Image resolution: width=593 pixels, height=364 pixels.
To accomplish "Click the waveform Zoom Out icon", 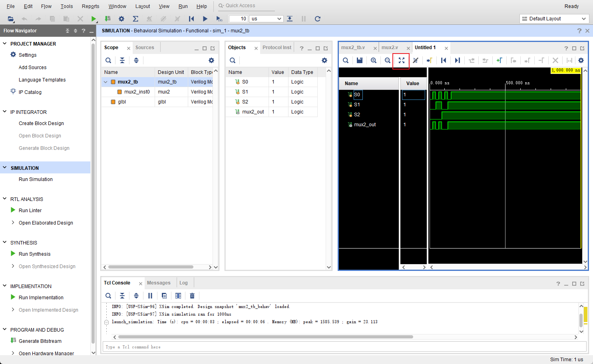I will coord(387,60).
